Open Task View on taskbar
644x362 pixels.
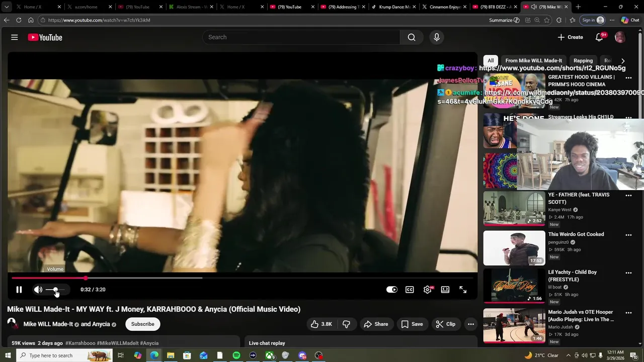(121, 355)
